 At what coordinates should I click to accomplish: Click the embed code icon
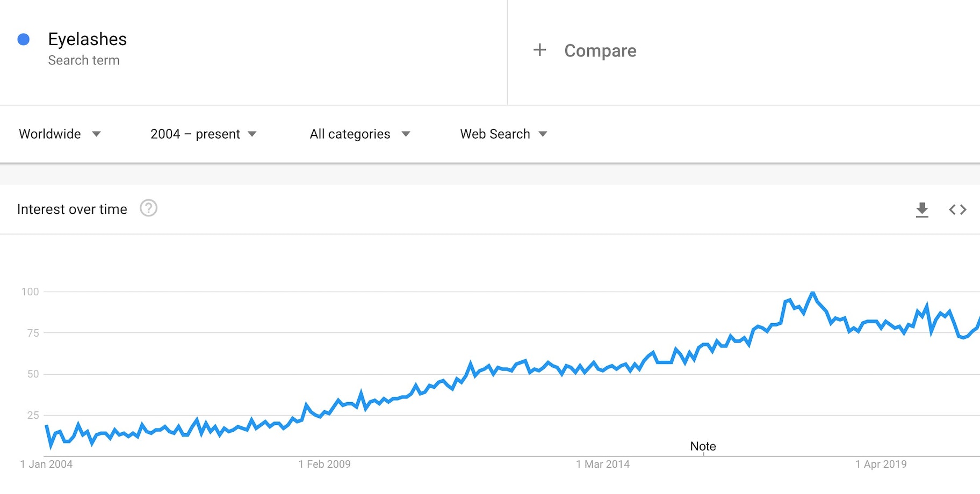tap(957, 209)
